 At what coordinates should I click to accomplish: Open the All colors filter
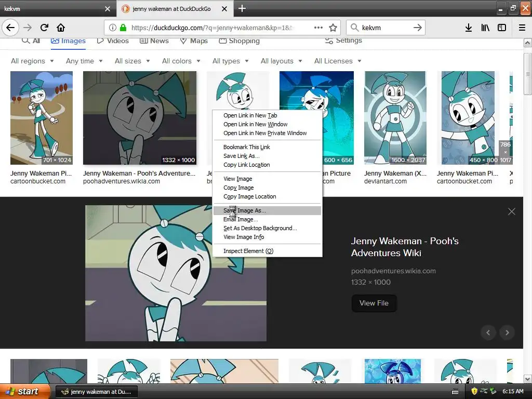point(181,61)
